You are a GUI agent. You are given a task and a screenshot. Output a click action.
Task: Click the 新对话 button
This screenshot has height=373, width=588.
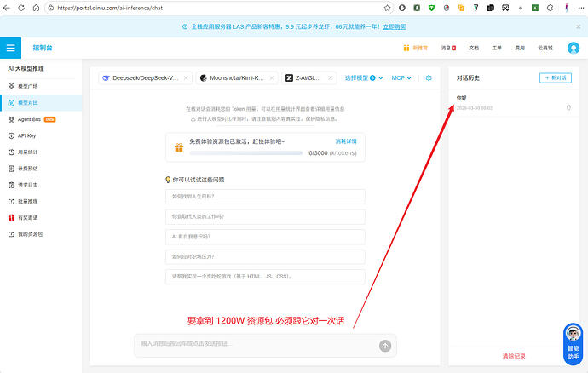coord(556,77)
